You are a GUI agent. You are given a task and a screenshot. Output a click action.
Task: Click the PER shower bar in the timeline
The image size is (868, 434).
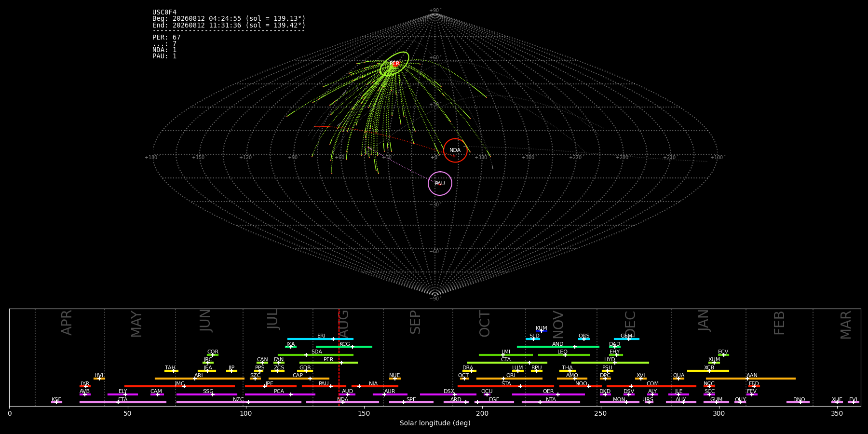[328, 363]
